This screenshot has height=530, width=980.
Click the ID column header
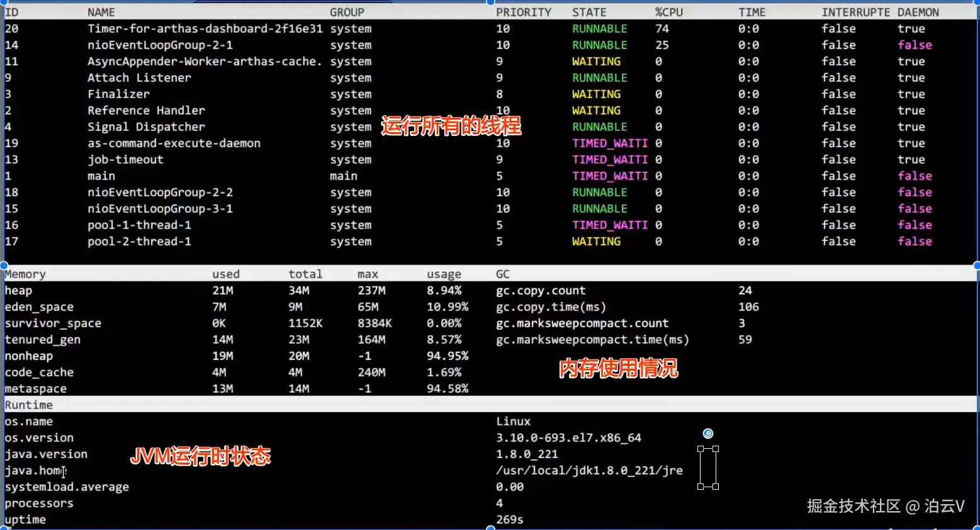coord(12,12)
